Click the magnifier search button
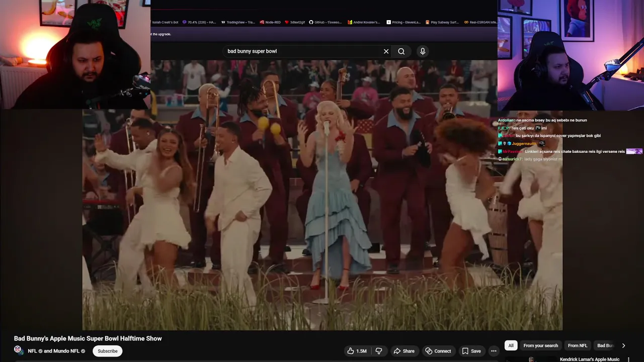The width and height of the screenshot is (644, 362). point(401,51)
